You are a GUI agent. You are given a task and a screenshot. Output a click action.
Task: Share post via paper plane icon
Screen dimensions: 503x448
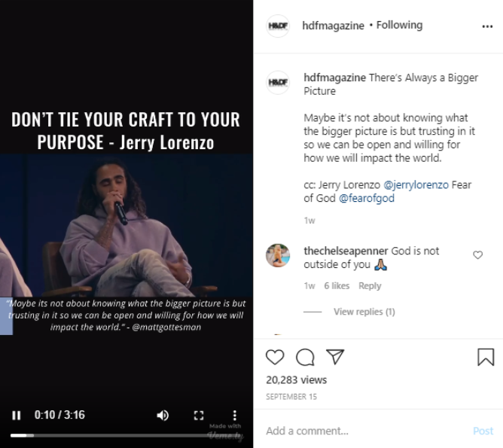tap(335, 357)
